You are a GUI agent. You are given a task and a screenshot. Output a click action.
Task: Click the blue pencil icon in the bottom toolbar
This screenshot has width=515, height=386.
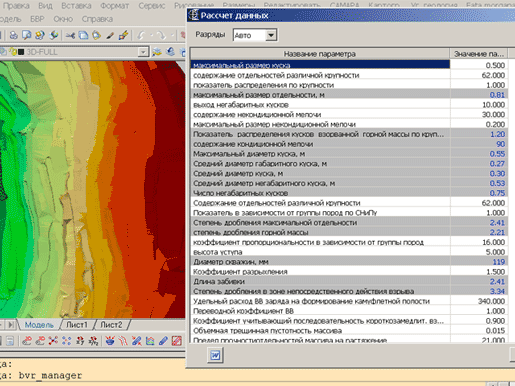(163, 341)
